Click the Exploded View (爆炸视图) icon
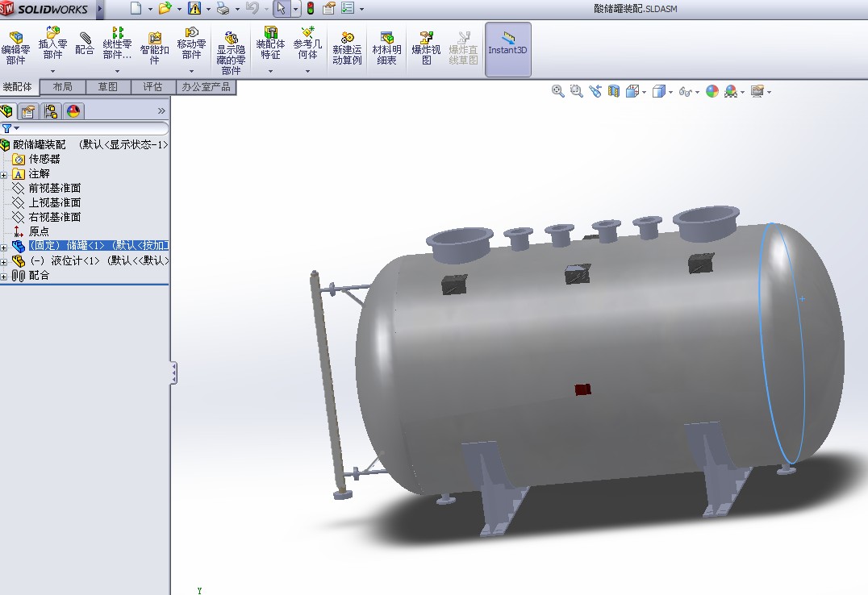The image size is (868, 595). click(426, 48)
